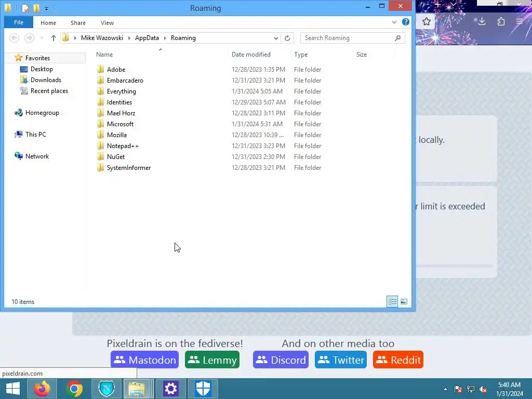Open Explorer Help question mark
532x399 pixels.
[x=405, y=22]
